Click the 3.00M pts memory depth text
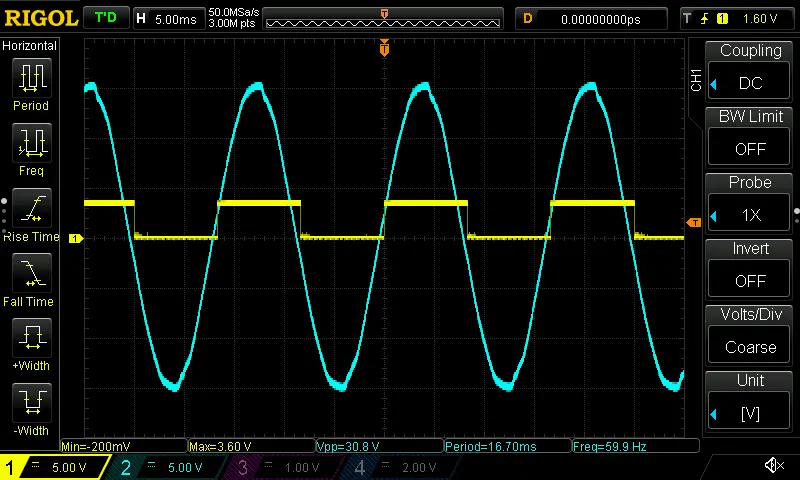Viewport: 800px width, 480px height. tap(232, 23)
